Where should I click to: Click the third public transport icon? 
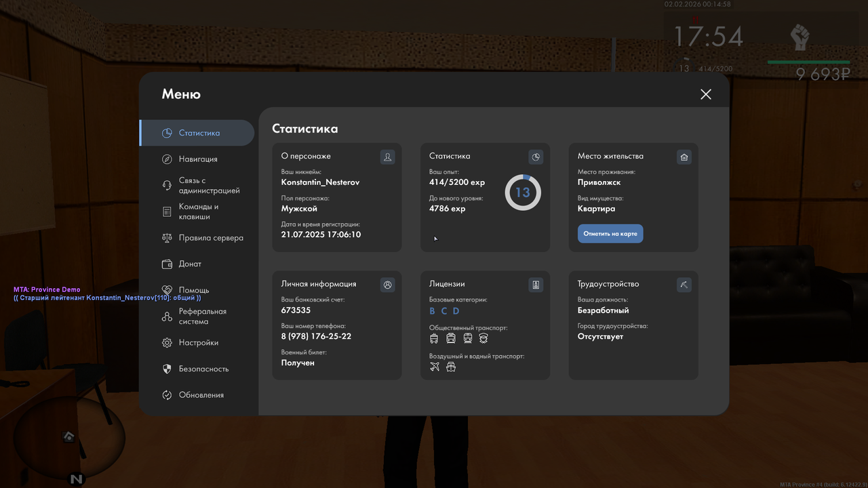coord(467,338)
